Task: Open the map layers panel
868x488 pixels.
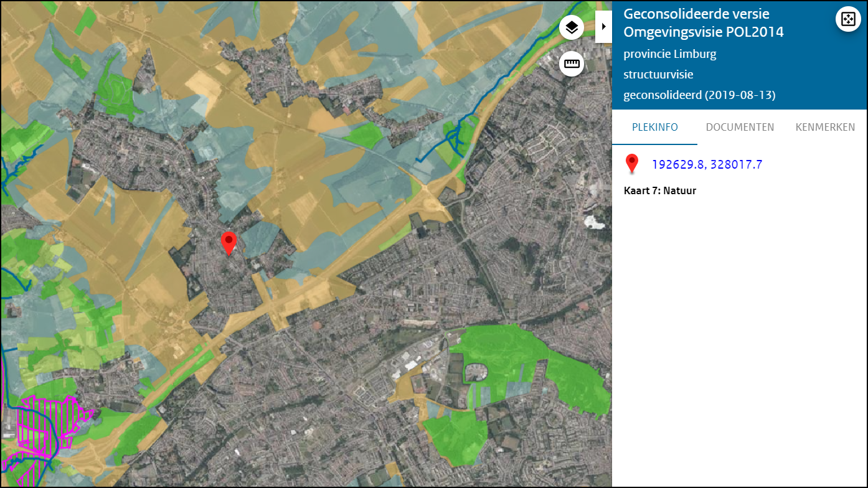Action: coord(572,27)
